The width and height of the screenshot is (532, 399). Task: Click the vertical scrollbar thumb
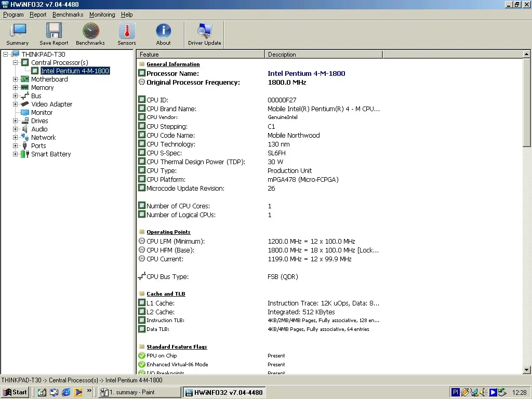tap(526, 102)
